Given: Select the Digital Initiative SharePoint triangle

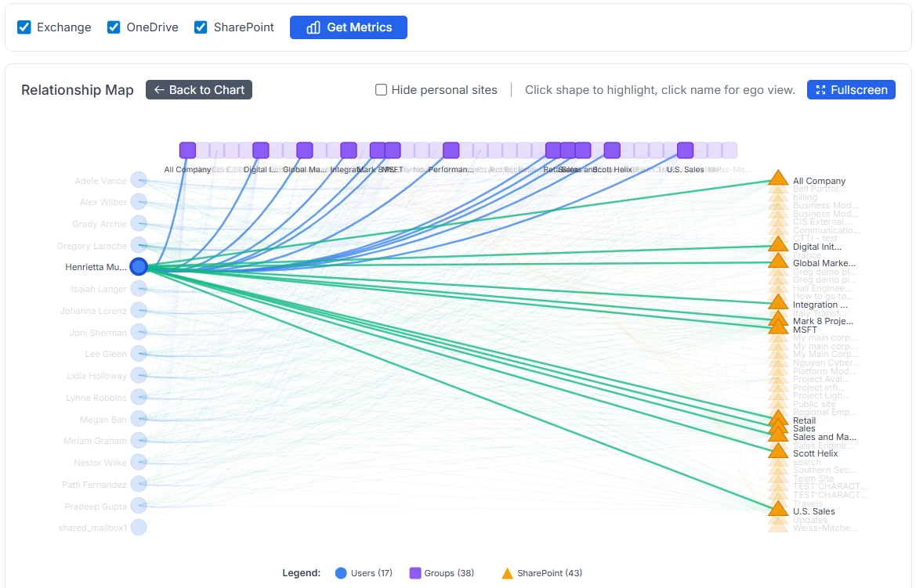Looking at the screenshot, I should 778,245.
